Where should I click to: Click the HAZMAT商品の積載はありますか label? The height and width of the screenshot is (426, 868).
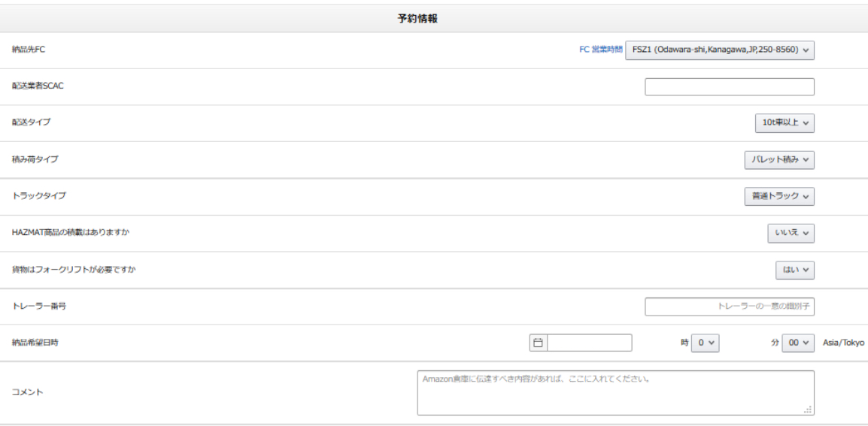coord(71,233)
